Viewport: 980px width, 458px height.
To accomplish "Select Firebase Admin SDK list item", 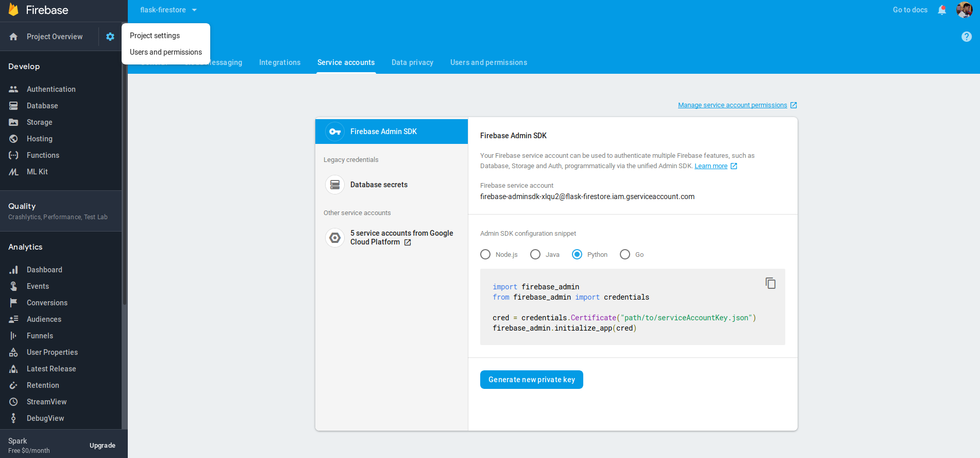I will pyautogui.click(x=392, y=132).
